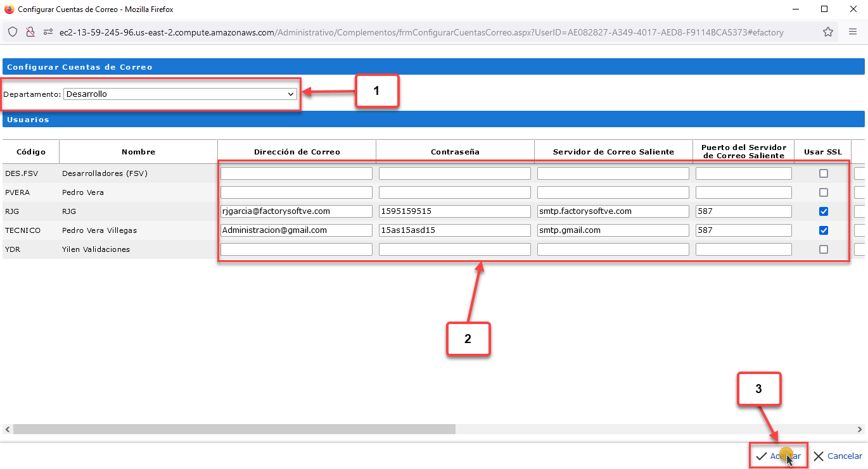The image size is (868, 469).
Task: Open the Firefox hamburger application menu
Action: [x=853, y=32]
